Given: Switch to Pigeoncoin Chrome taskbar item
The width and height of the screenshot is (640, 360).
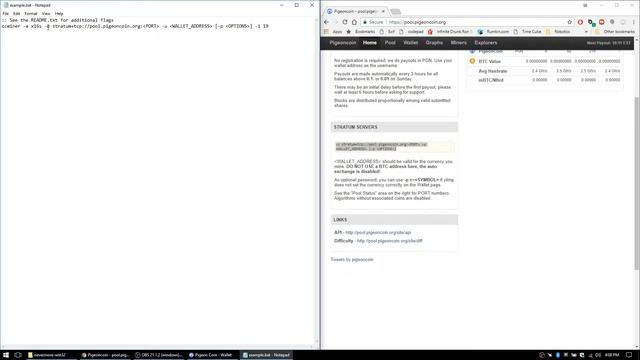Looking at the screenshot, I should pyautogui.click(x=105, y=355).
